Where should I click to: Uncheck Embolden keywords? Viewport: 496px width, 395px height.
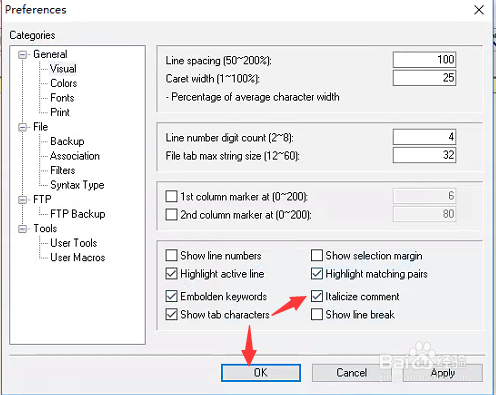[x=171, y=296]
